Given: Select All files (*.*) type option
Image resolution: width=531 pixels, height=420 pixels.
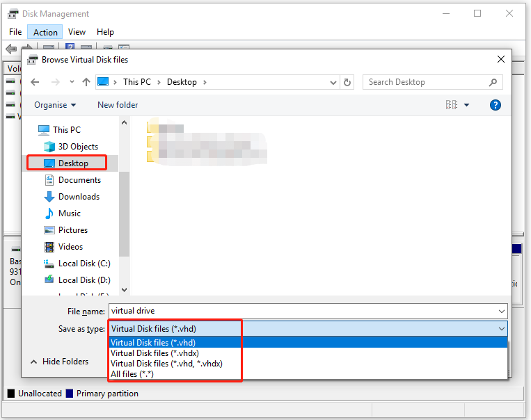Looking at the screenshot, I should point(132,374).
